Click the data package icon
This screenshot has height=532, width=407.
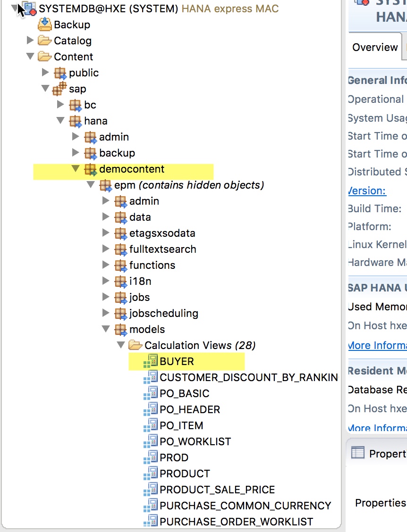point(120,217)
